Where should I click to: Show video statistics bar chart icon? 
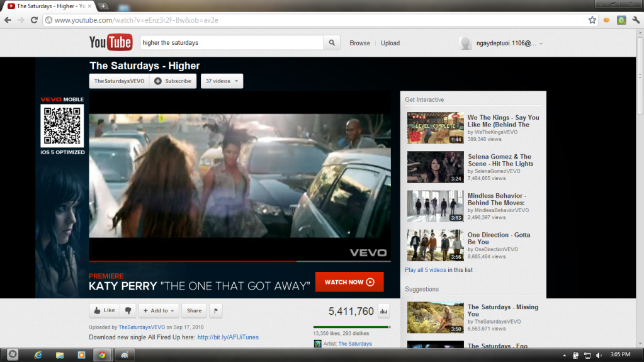click(x=383, y=311)
